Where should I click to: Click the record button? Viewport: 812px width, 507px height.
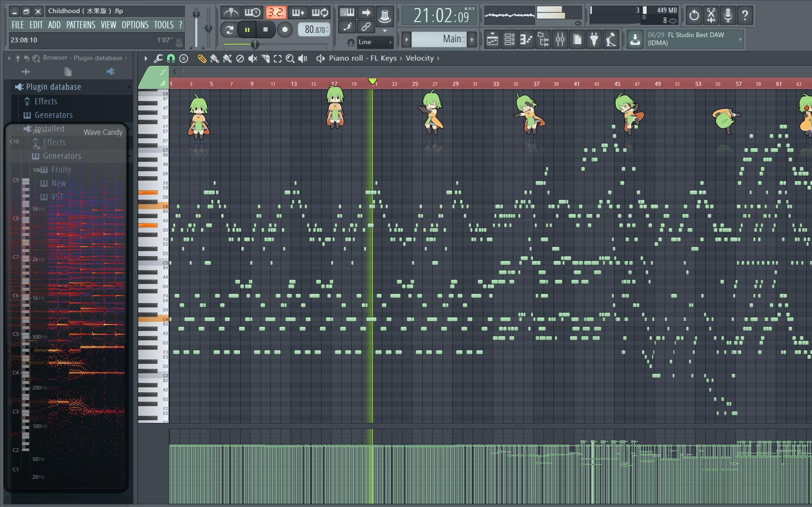point(284,30)
